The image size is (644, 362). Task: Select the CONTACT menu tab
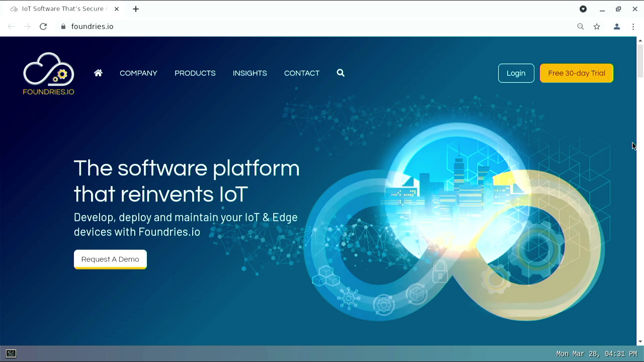[x=301, y=73]
